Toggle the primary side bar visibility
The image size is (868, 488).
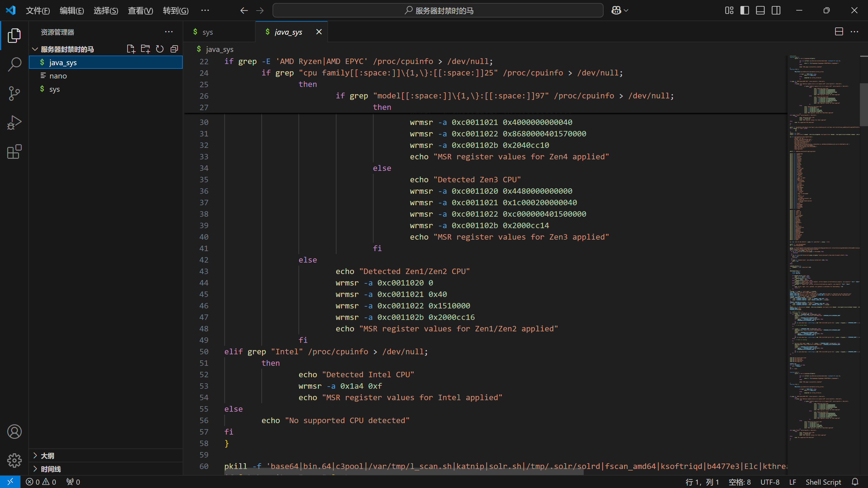coord(745,11)
